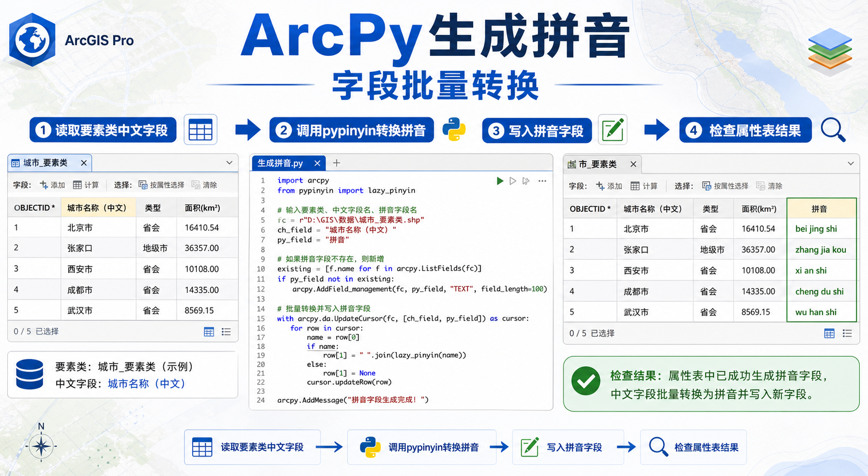Click the magnifier icon beside step 4

pyautogui.click(x=833, y=130)
